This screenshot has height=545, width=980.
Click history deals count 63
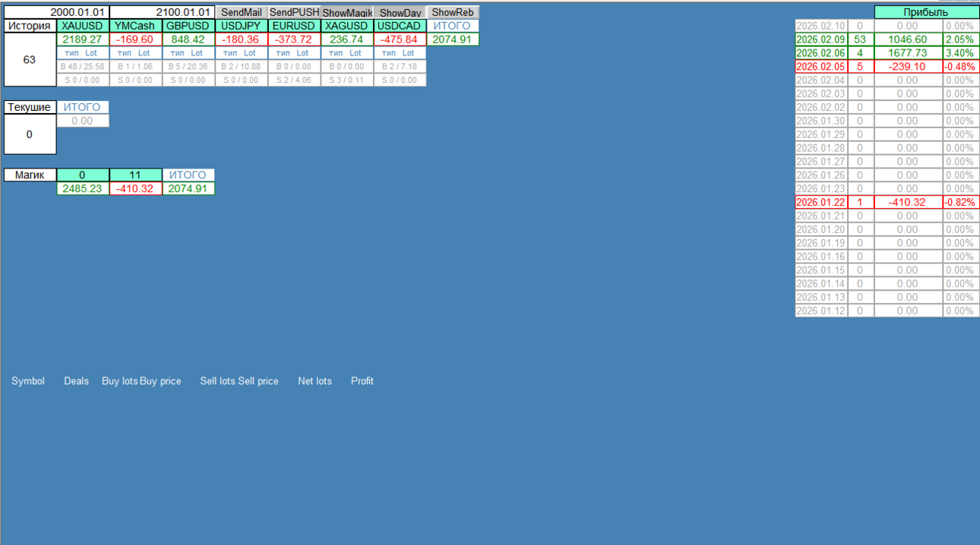click(30, 60)
